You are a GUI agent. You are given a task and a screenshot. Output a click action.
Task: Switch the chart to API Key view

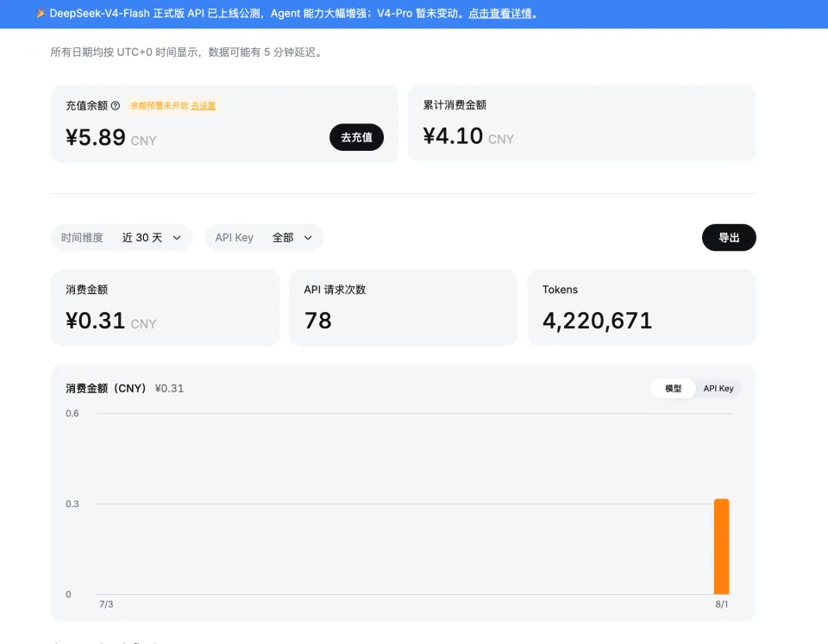(718, 389)
